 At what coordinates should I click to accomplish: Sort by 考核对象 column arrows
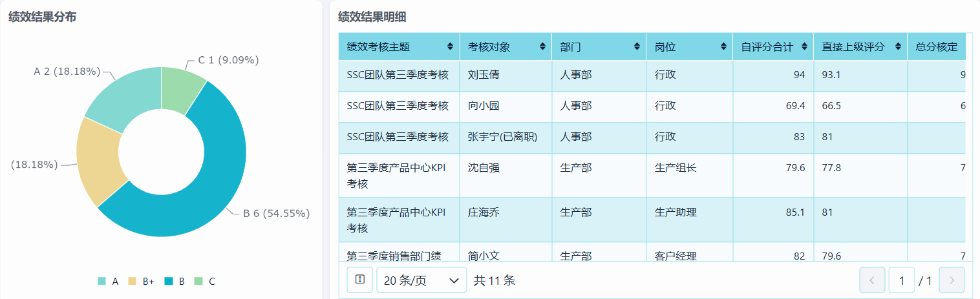(x=542, y=46)
